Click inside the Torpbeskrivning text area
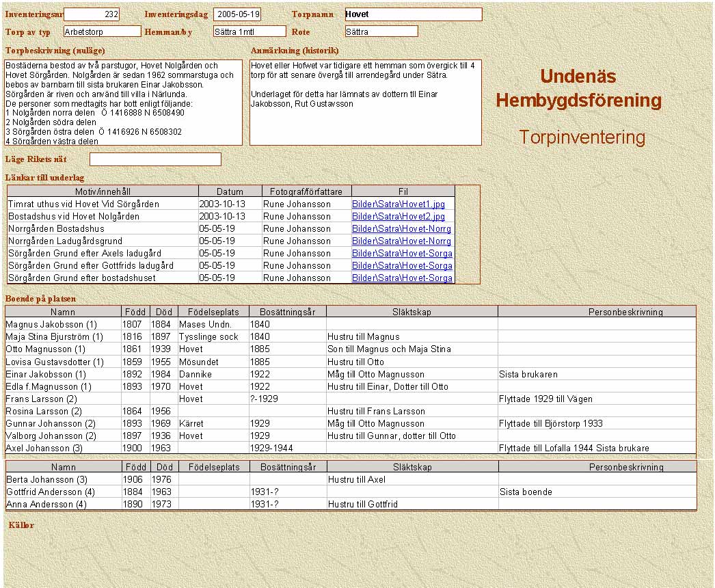The width and height of the screenshot is (715, 588). pos(124,103)
